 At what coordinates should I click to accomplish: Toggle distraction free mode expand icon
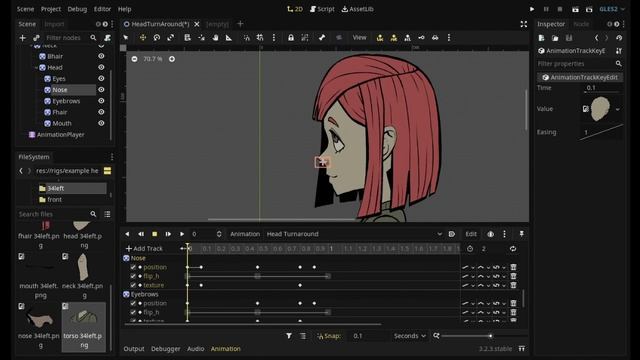pos(524,24)
